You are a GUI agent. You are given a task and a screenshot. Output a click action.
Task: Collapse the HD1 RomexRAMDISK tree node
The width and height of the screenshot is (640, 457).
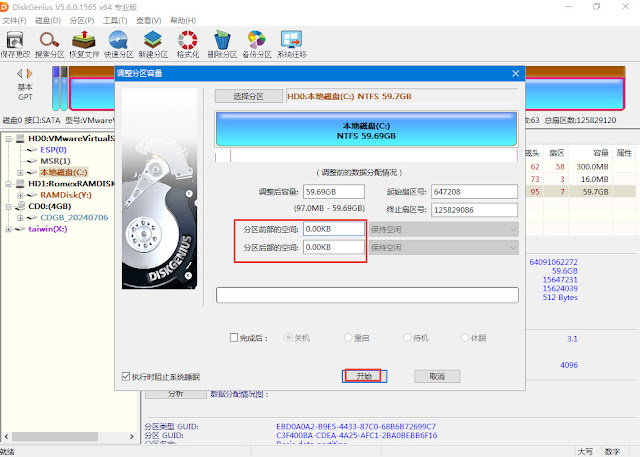pyautogui.click(x=8, y=184)
